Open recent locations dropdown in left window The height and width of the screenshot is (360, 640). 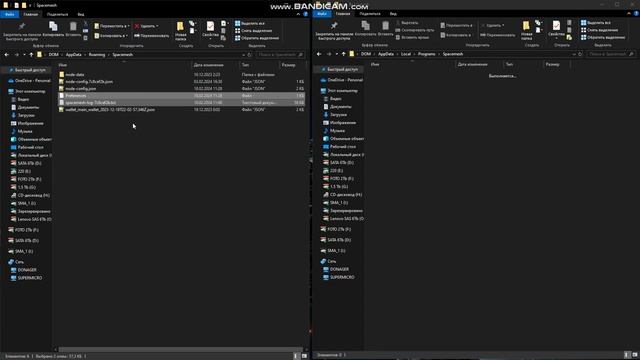24,55
